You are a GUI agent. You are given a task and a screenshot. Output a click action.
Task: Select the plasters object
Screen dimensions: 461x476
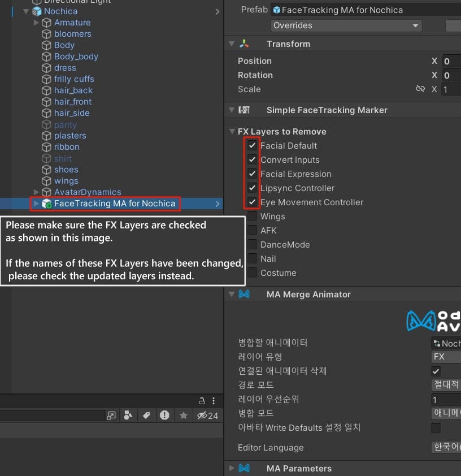(x=70, y=136)
